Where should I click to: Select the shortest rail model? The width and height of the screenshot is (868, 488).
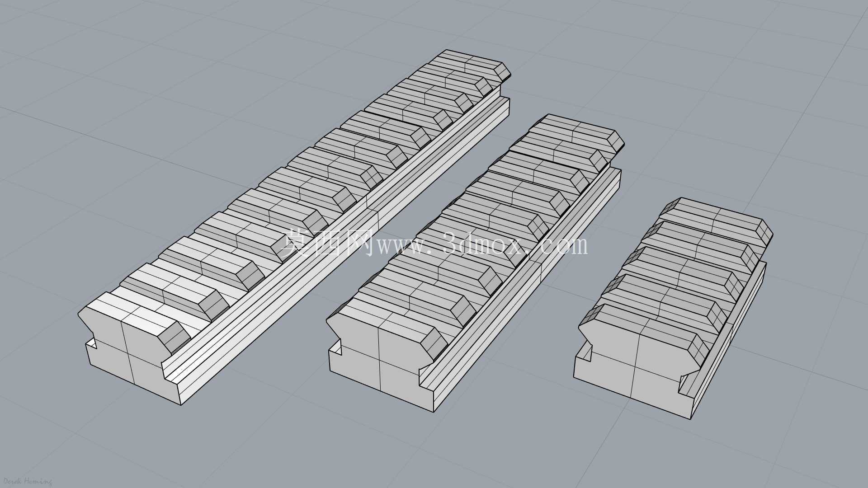click(x=674, y=307)
